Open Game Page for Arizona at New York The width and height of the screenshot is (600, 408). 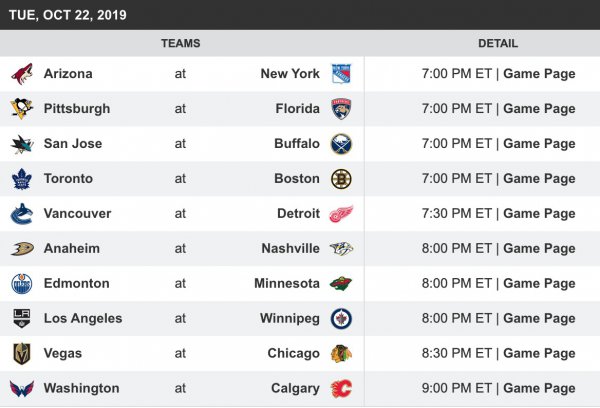coord(539,74)
